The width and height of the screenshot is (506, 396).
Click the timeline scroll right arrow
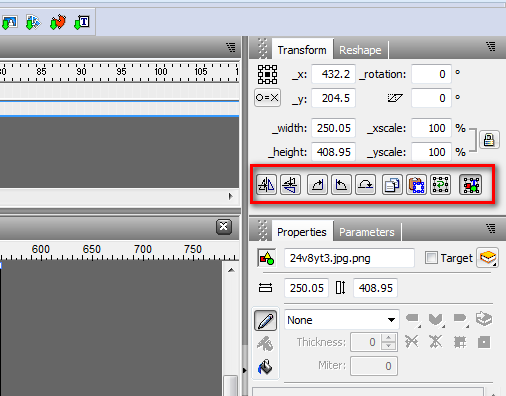[x=230, y=196]
